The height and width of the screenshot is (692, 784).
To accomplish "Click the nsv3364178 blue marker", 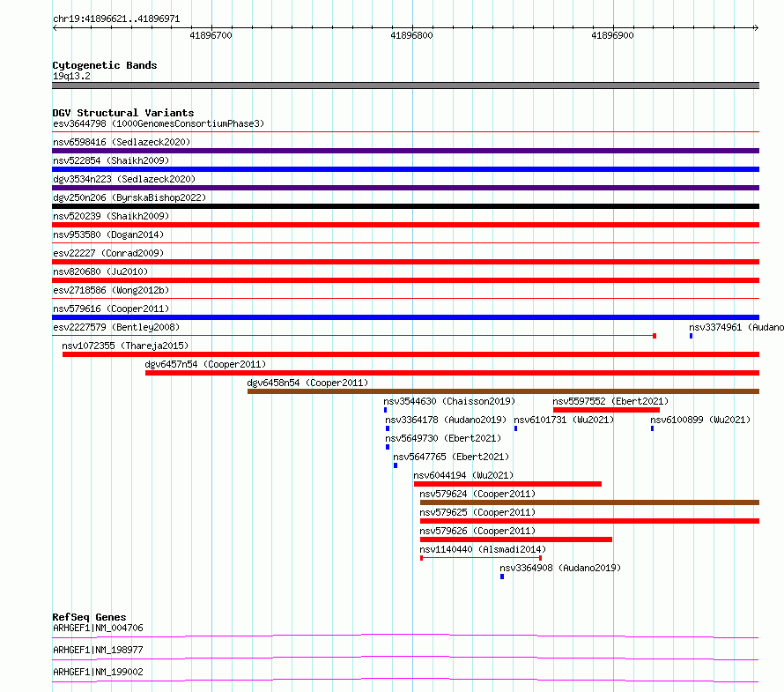I will (x=388, y=428).
